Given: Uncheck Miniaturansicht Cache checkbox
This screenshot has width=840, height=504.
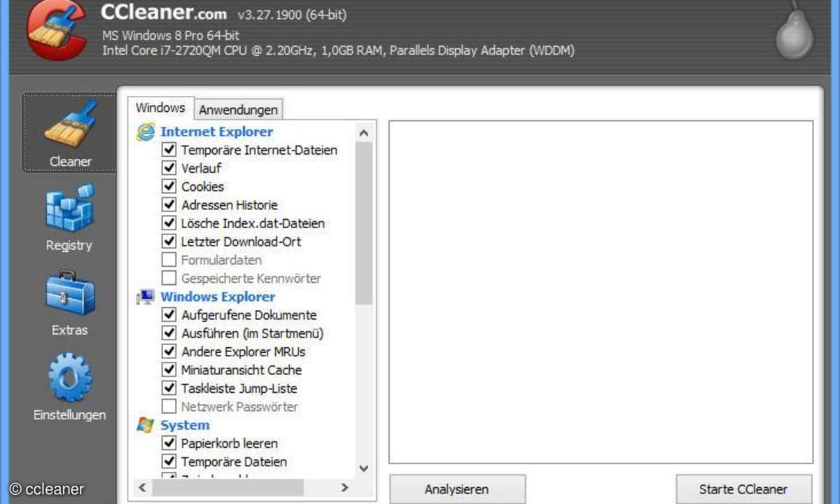Looking at the screenshot, I should point(169,370).
